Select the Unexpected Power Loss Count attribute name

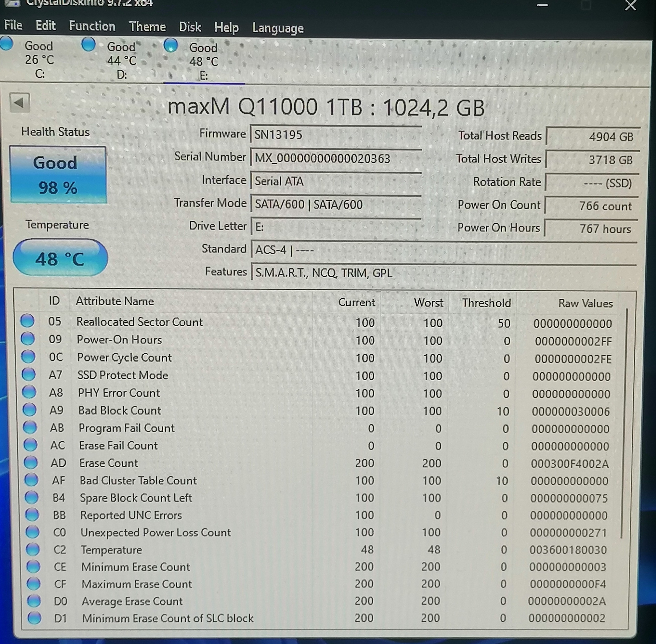156,532
